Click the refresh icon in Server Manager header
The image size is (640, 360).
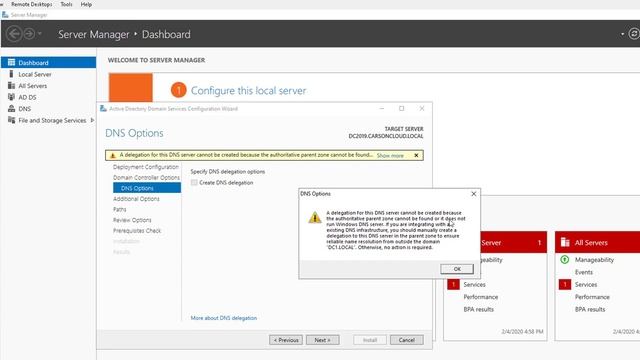(634, 34)
